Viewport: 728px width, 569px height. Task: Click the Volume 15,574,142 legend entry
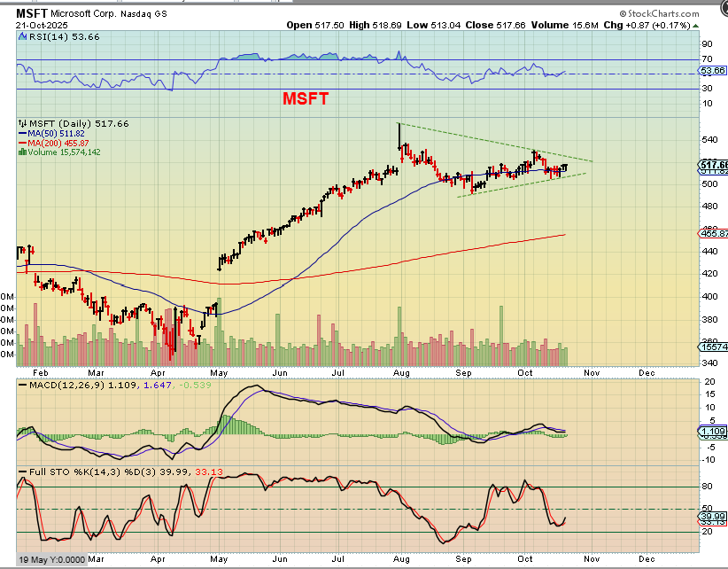[x=64, y=152]
